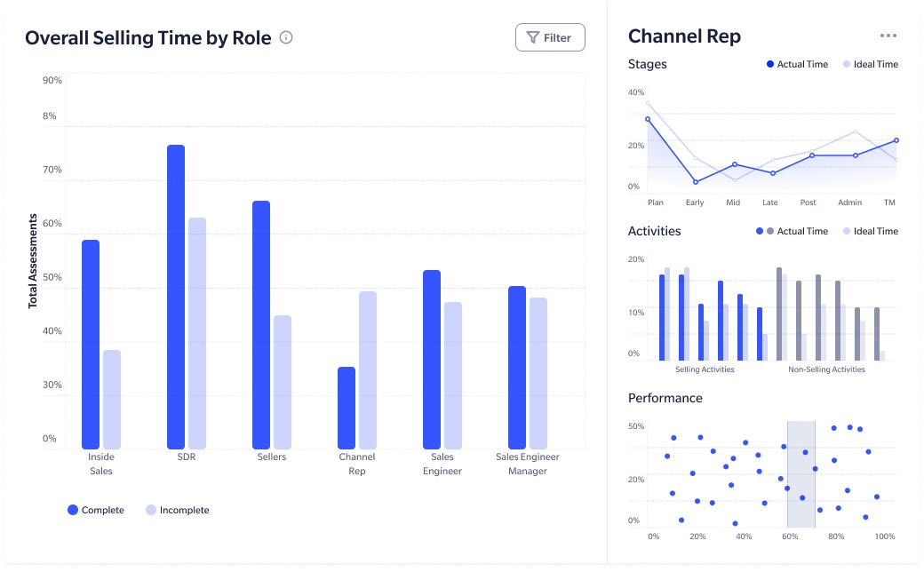Viewport: 924px width, 572px height.
Task: Click the Channel Rep axis label
Action: [x=357, y=465]
